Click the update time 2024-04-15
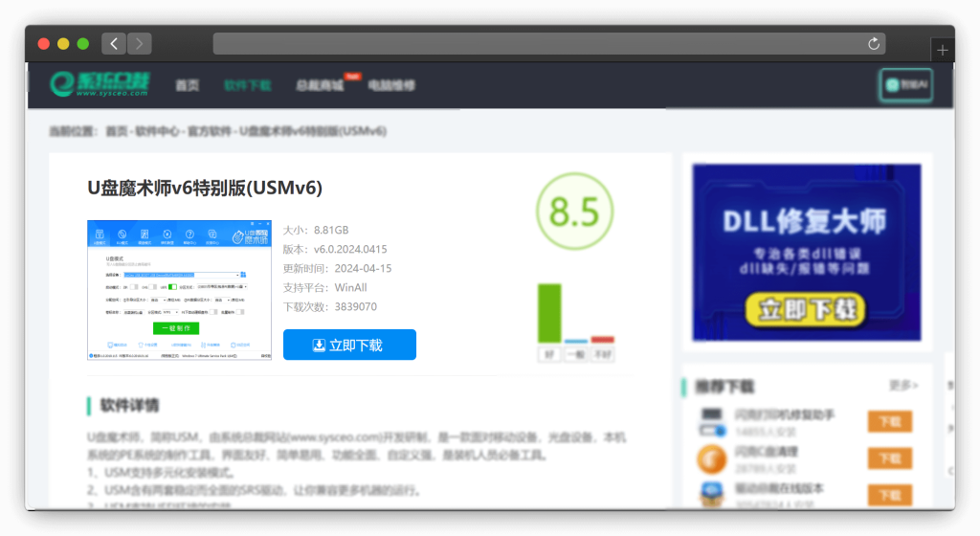The image size is (980, 536). (363, 269)
